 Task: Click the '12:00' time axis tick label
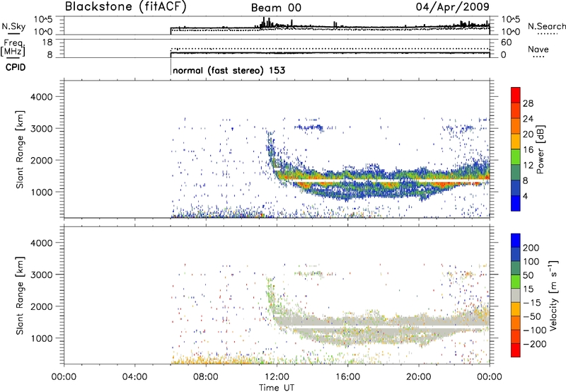[x=277, y=377]
